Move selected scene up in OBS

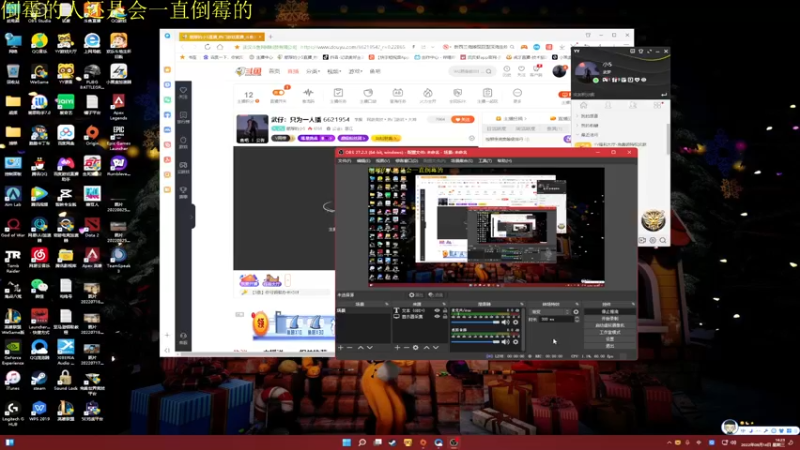361,347
